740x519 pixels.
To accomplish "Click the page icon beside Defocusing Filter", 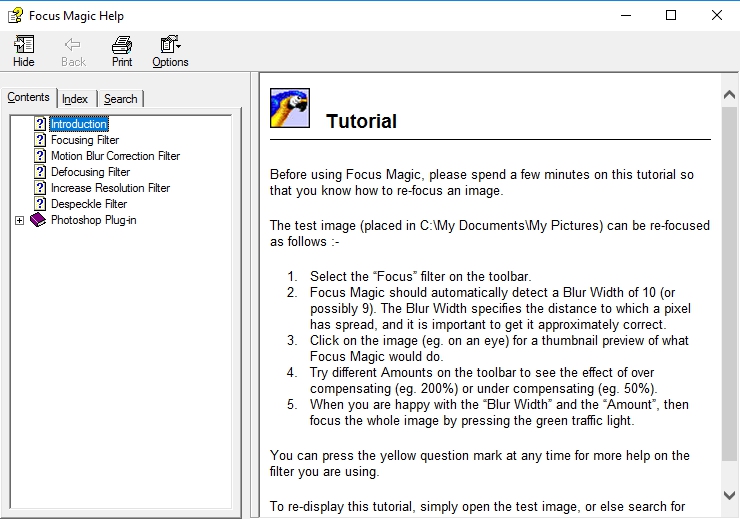I will point(40,172).
